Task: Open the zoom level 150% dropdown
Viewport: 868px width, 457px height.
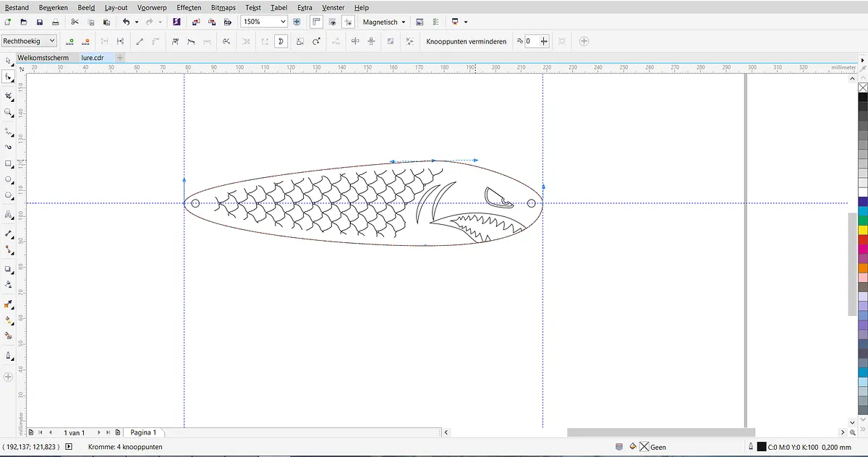Action: 283,22
